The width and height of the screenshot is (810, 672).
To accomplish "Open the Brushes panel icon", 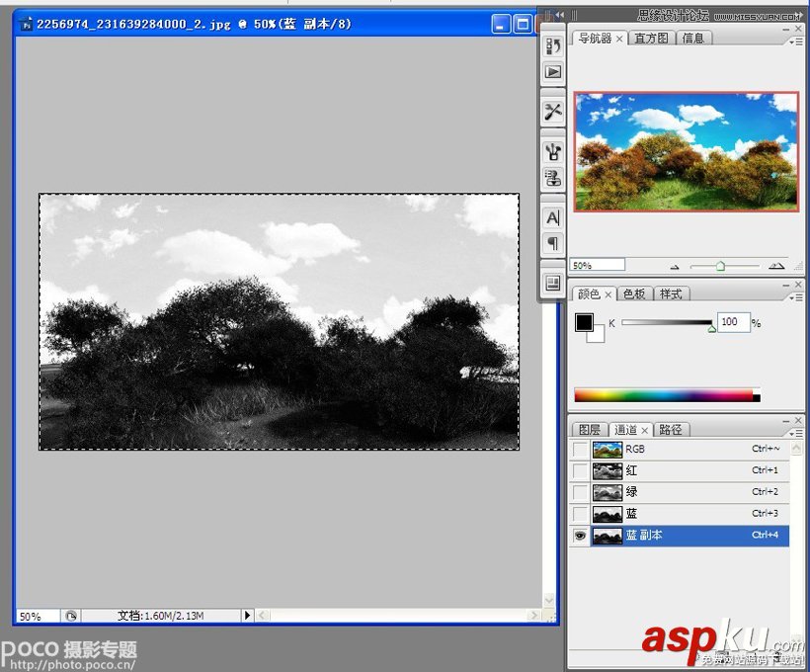I will coord(553,152).
